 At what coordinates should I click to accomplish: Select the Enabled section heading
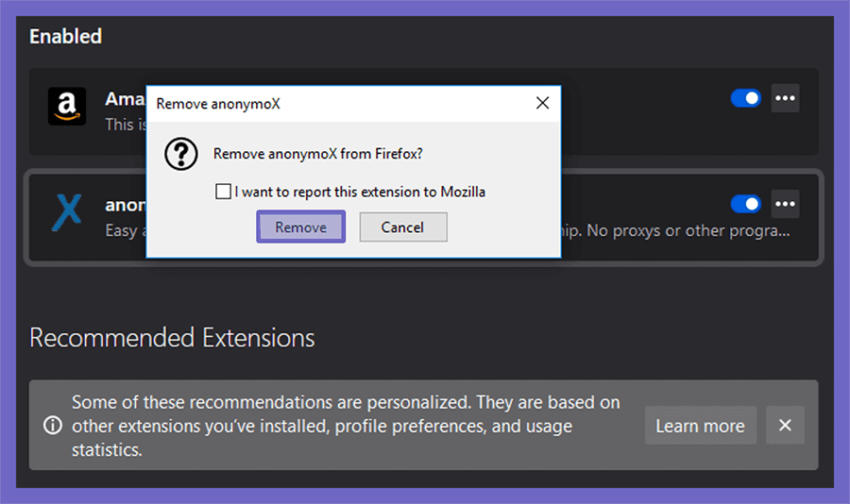(65, 36)
